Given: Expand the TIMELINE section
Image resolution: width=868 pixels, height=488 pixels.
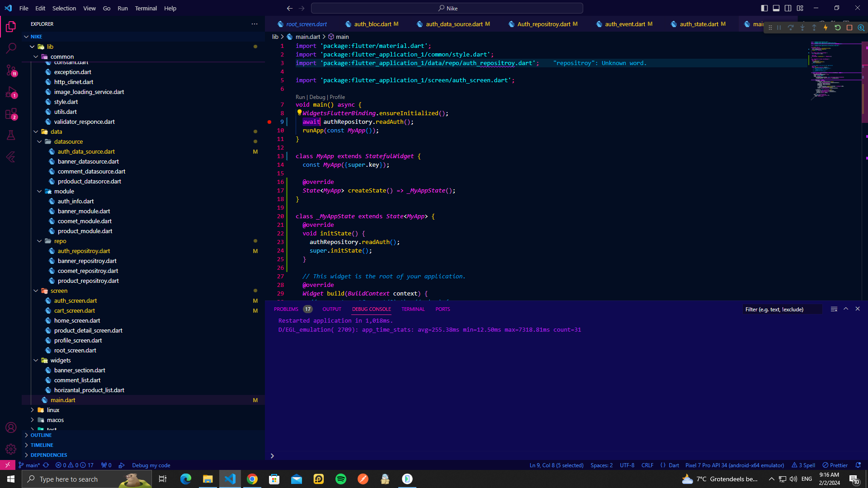Looking at the screenshot, I should click(x=42, y=445).
